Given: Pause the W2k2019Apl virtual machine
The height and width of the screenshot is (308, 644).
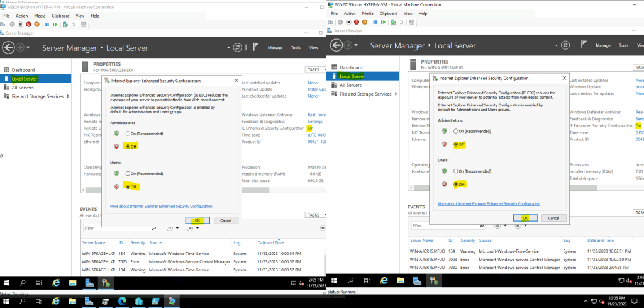Looking at the screenshot, I should coord(47,25).
